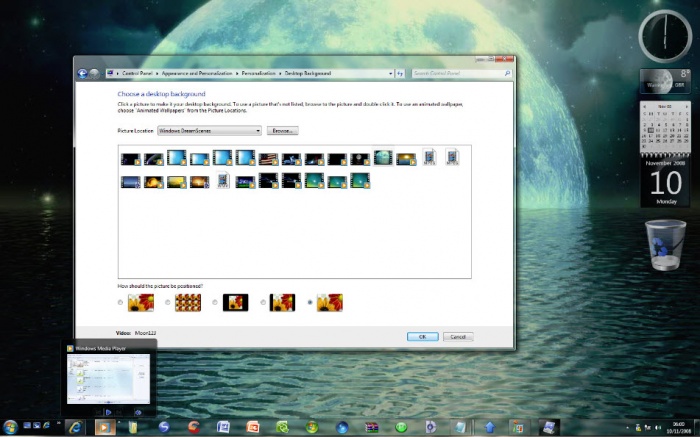Click the tiled flowers position preview image

(188, 303)
